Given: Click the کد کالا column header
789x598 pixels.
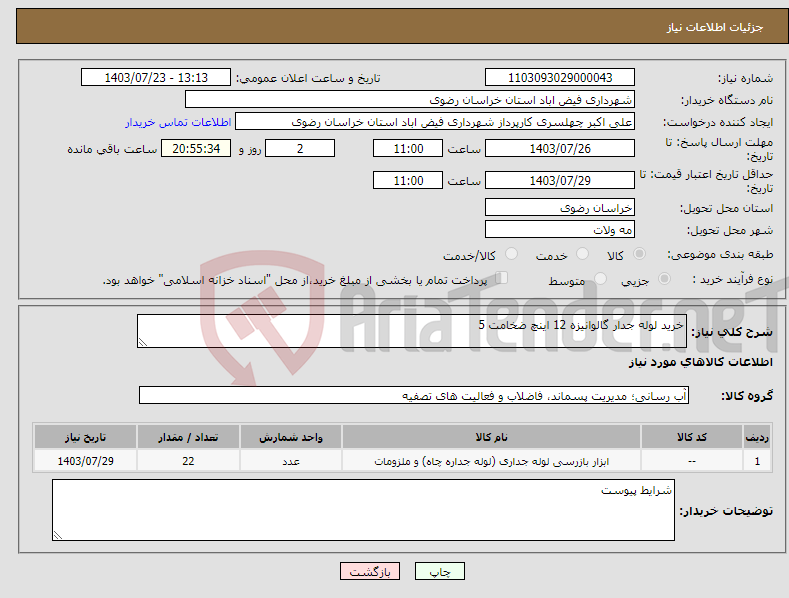Looking at the screenshot, I should (x=692, y=437).
